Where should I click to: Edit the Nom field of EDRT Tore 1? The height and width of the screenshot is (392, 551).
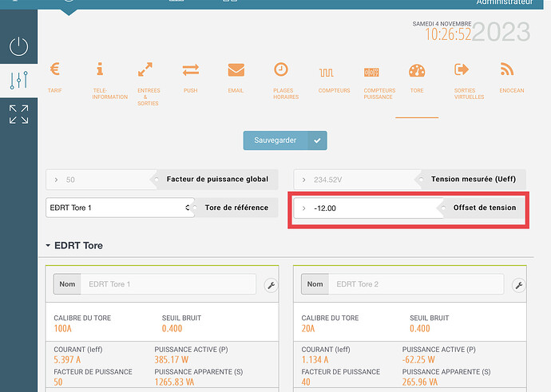[168, 283]
